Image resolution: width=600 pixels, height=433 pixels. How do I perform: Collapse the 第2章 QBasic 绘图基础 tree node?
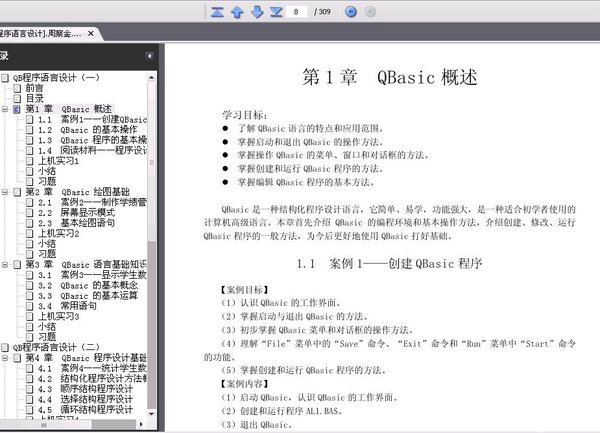[5, 192]
